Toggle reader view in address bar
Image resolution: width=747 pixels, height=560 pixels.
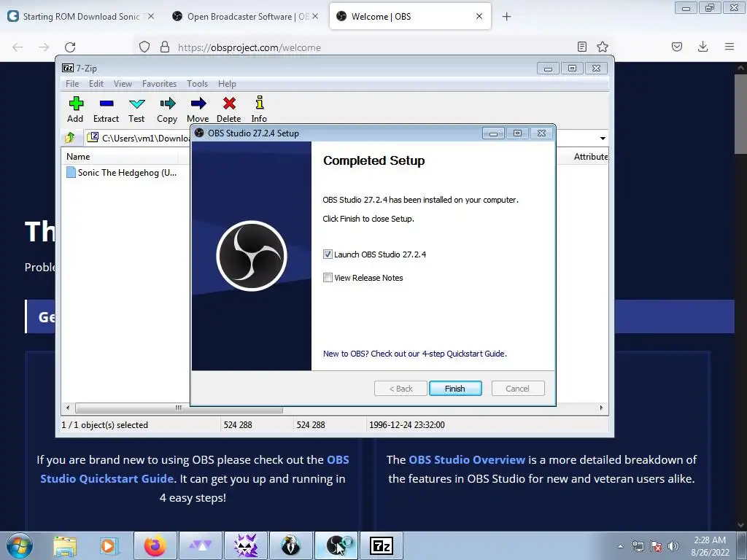click(581, 47)
